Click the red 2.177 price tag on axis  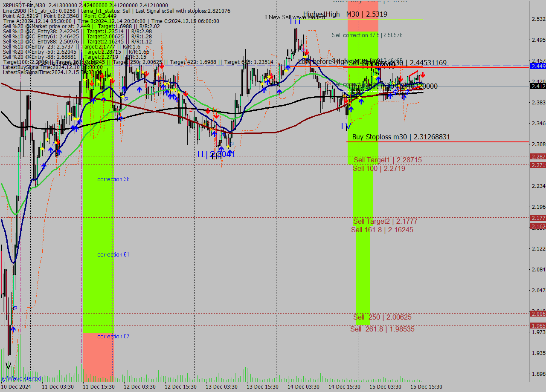[537, 218]
